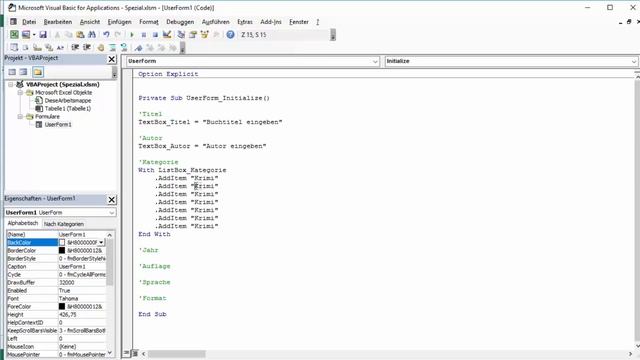Image resolution: width=640 pixels, height=360 pixels.
Task: Click the Break (pause) toolbar icon
Action: (144, 35)
